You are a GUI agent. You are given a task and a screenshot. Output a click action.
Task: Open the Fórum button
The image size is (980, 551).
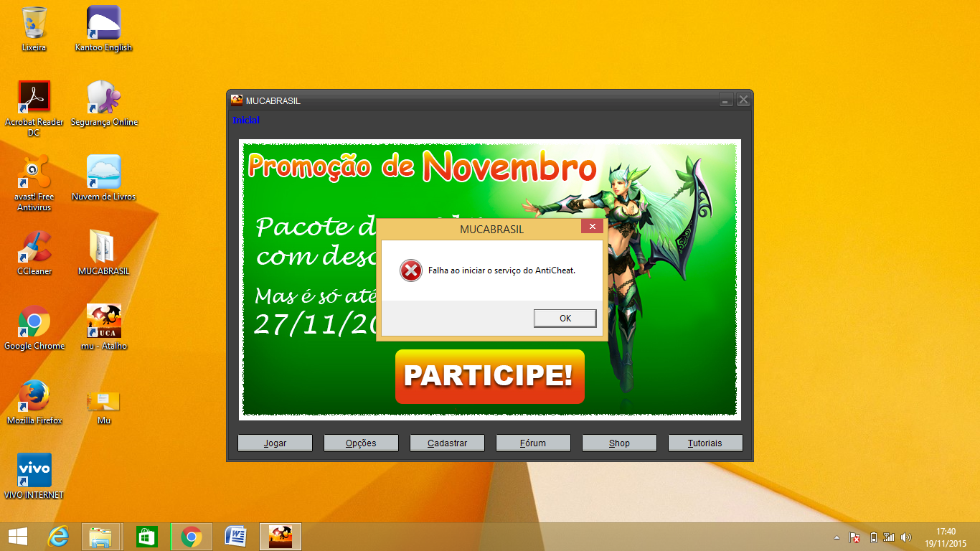coord(533,443)
